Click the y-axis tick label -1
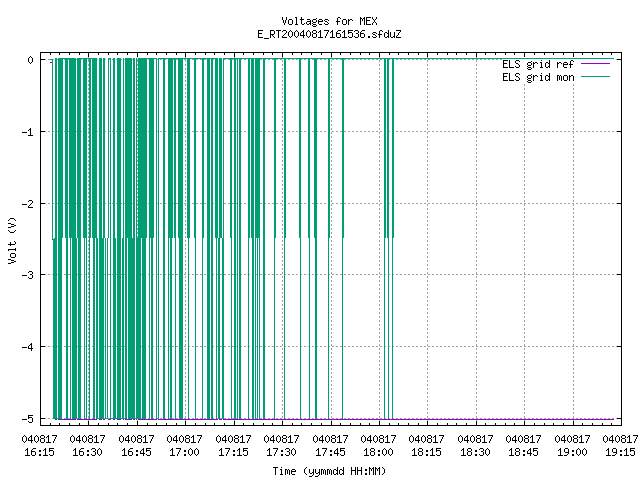The width and height of the screenshot is (640, 480). point(28,132)
